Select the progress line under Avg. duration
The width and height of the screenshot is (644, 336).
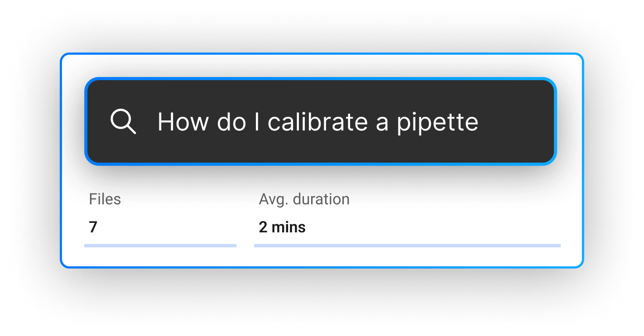coord(407,245)
